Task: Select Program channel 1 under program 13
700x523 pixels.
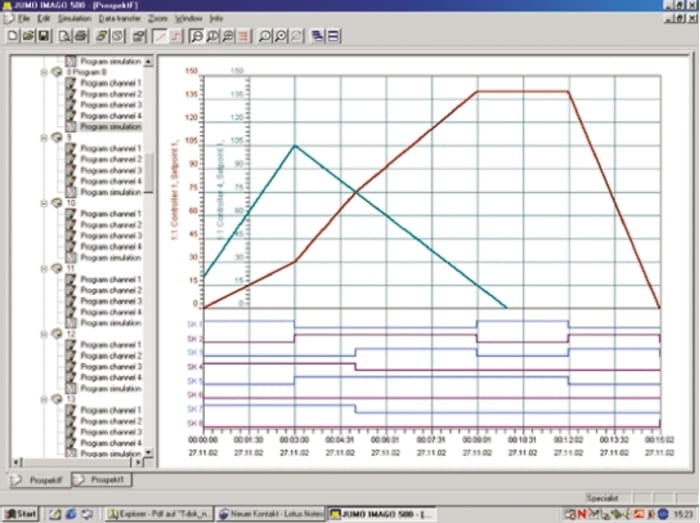Action: 111,411
